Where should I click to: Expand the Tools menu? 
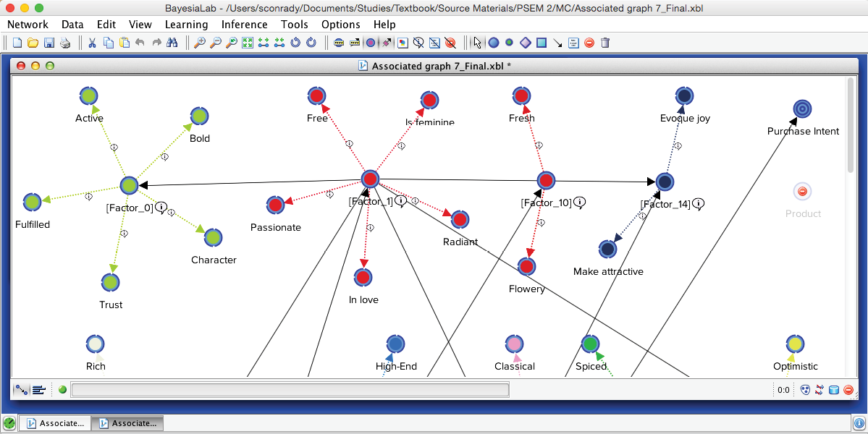tap(294, 25)
